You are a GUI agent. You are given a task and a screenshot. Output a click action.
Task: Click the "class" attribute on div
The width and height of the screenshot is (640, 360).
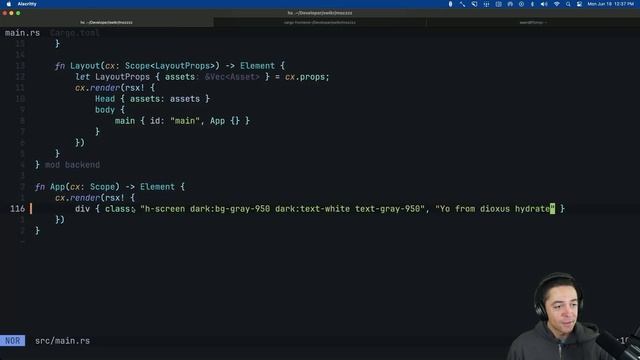(x=118, y=209)
